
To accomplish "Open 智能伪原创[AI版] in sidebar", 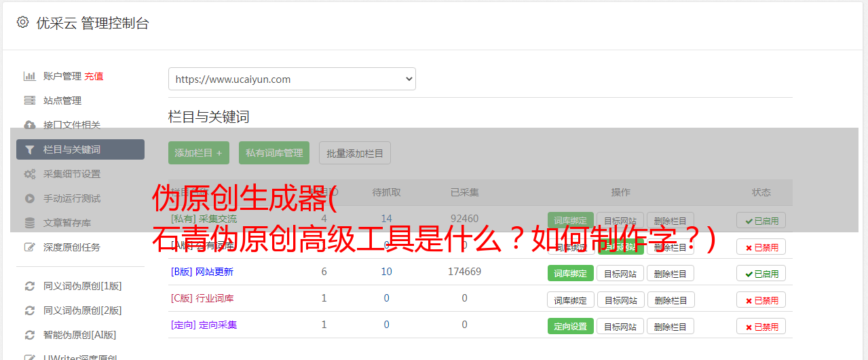I will coord(80,335).
